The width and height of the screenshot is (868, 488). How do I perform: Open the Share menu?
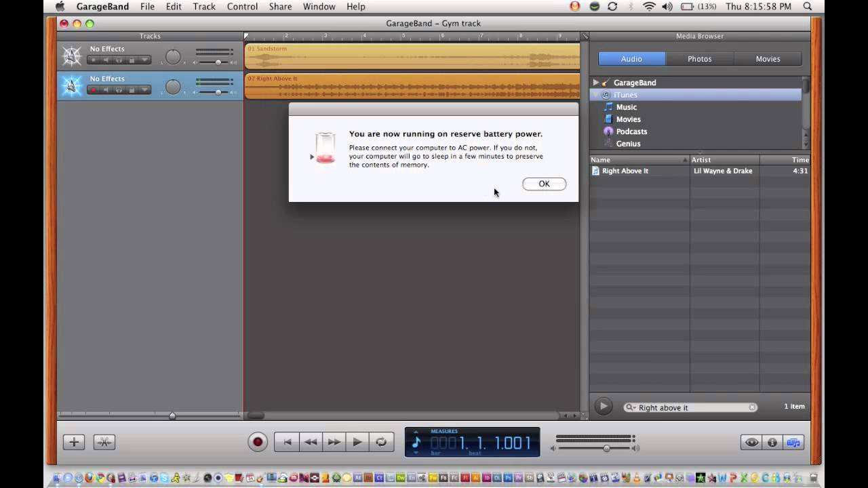click(x=280, y=6)
